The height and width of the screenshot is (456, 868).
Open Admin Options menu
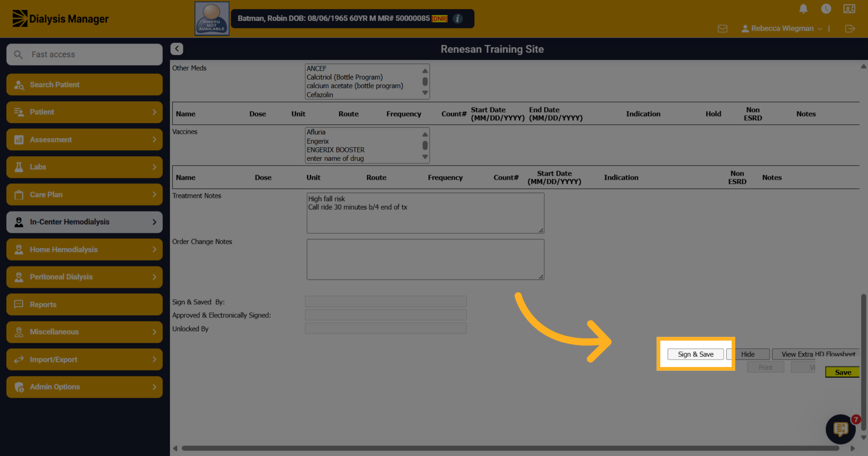click(84, 387)
